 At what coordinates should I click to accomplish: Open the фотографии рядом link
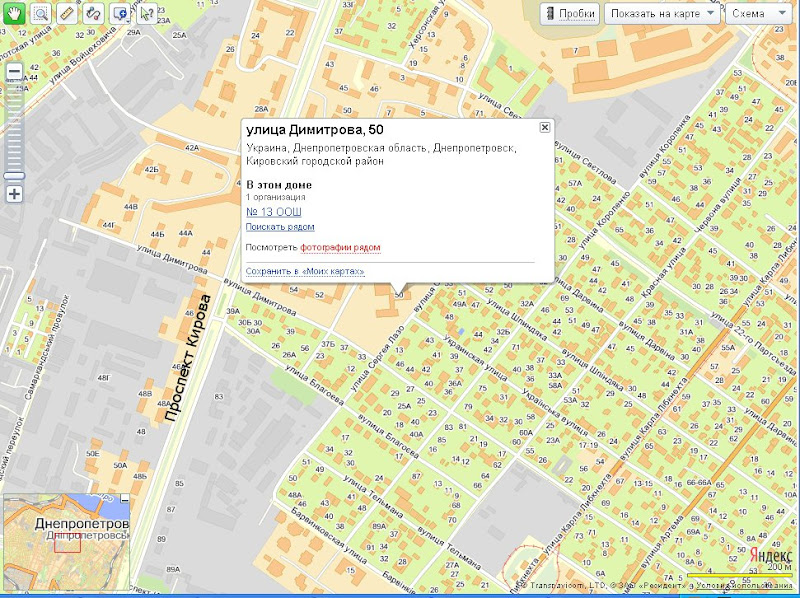click(x=340, y=247)
